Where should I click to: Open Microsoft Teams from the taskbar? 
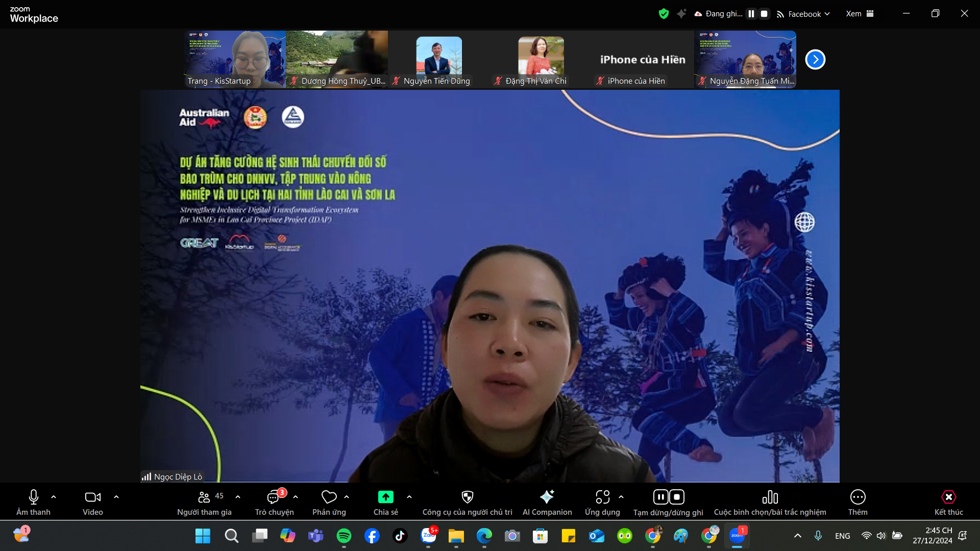pyautogui.click(x=316, y=536)
